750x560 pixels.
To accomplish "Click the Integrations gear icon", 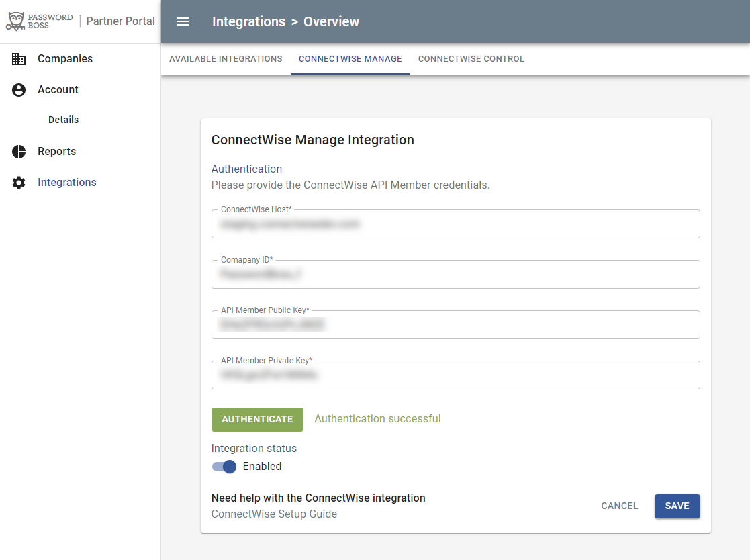I will [x=19, y=183].
